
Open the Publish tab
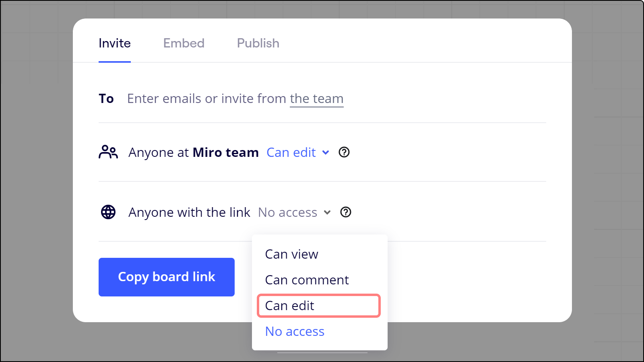(258, 43)
